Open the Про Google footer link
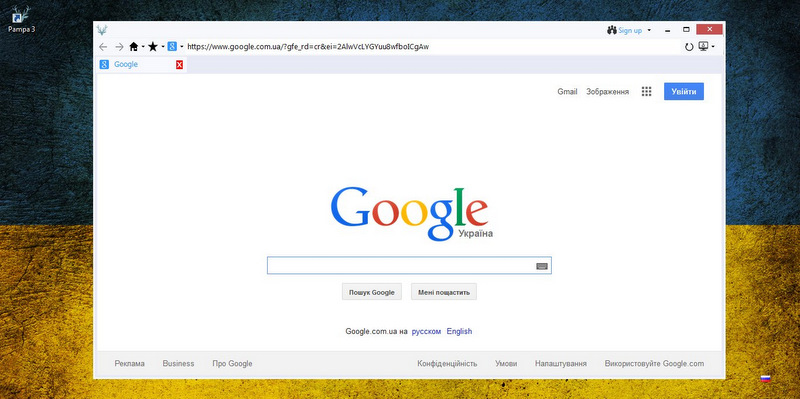The image size is (800, 399). (232, 364)
